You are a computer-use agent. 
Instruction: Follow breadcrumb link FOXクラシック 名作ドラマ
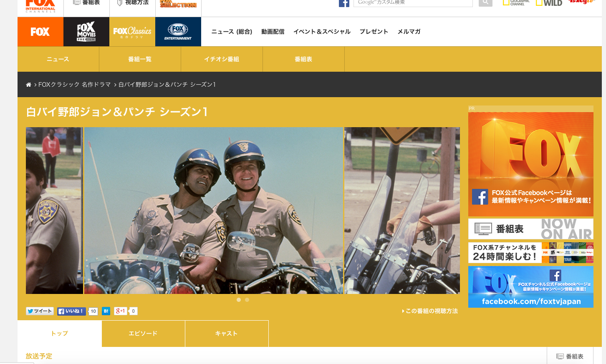[x=75, y=85]
